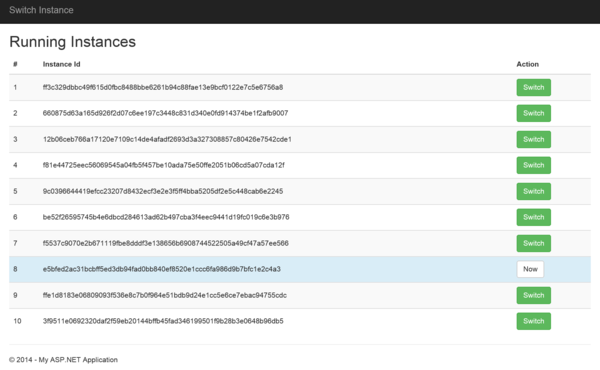The width and height of the screenshot is (600, 370).
Task: Select instance id starting f81e44725eec
Action: (164, 165)
